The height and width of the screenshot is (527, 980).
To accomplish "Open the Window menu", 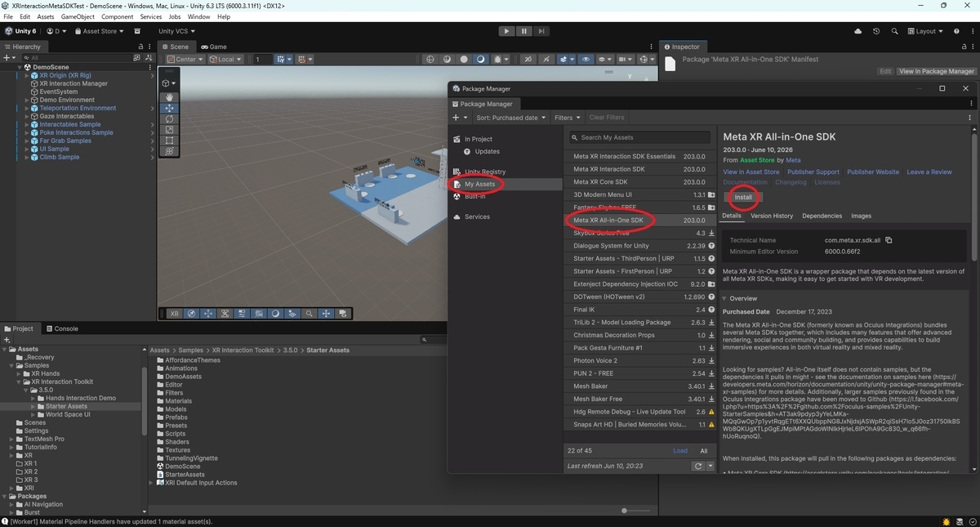I will [x=198, y=16].
